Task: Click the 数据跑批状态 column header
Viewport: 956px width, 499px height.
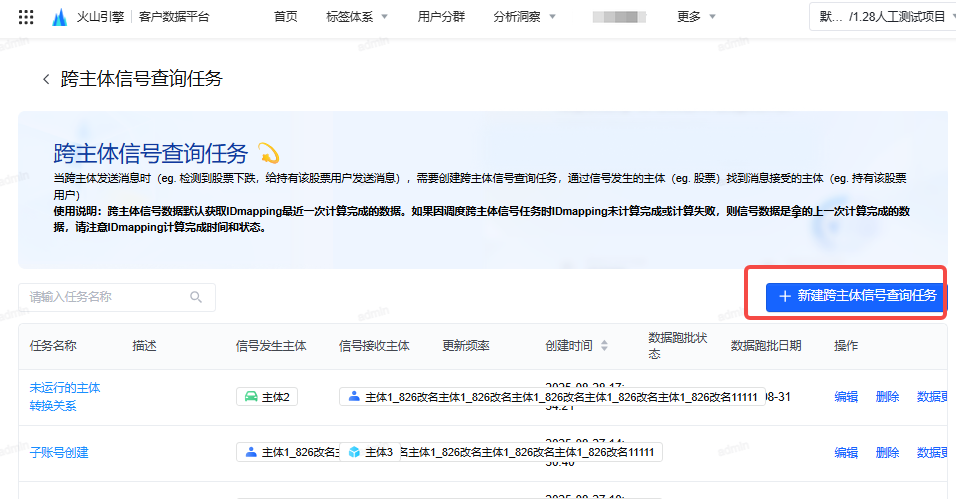Action: coord(677,346)
